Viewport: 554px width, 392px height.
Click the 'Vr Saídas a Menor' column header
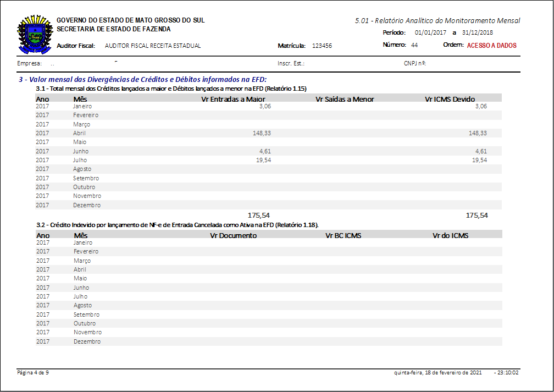[x=345, y=99]
